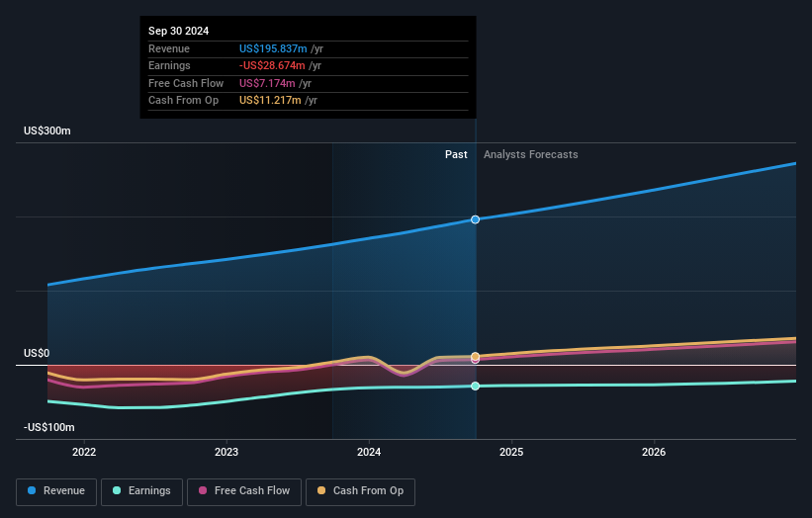Click the Revenue row label in tooltip
812x518 pixels.
click(x=169, y=48)
